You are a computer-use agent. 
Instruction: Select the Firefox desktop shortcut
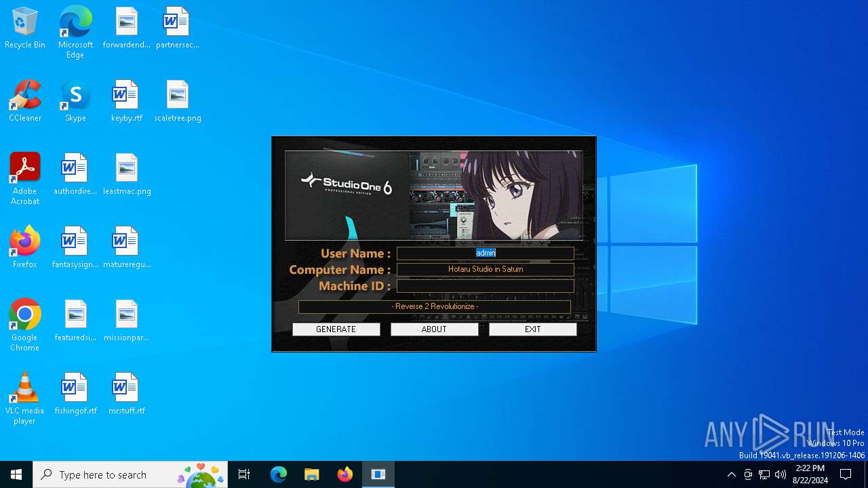click(x=25, y=248)
